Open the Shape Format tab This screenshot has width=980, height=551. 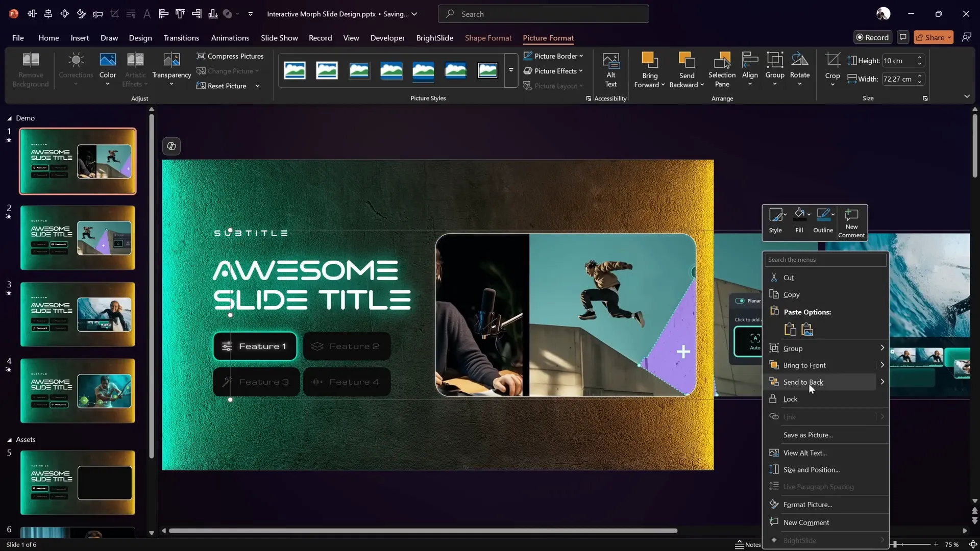[488, 38]
